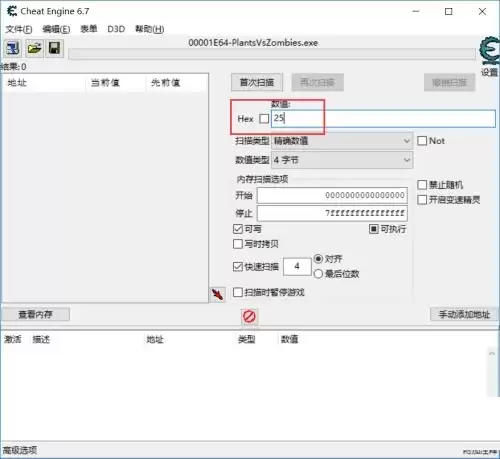Click the floppy disk save icon
The image size is (500, 459).
(54, 49)
